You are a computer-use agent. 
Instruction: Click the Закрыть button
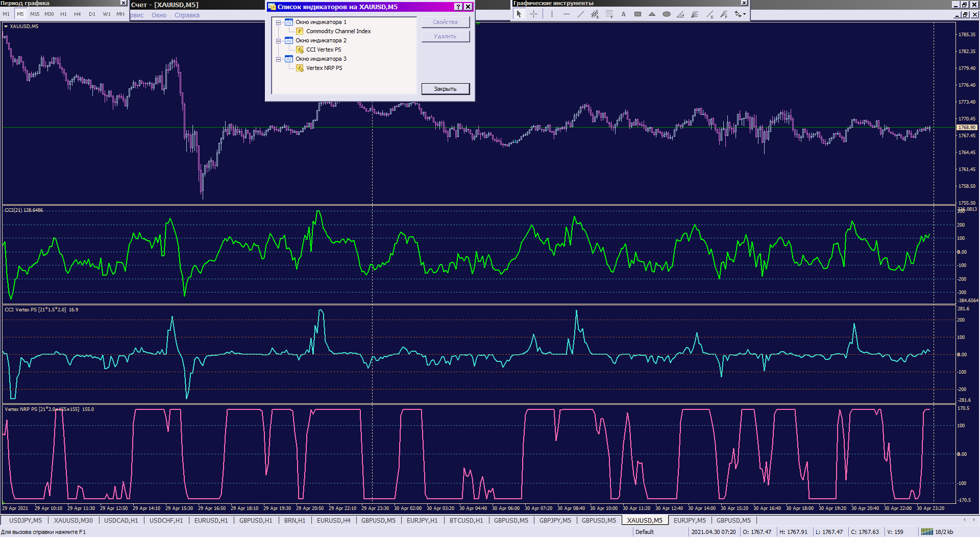(445, 89)
